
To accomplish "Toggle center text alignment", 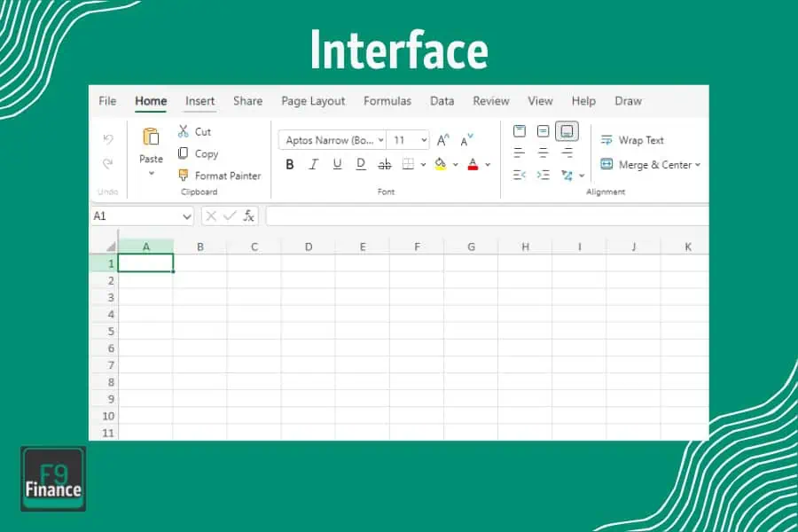I will 543,151.
